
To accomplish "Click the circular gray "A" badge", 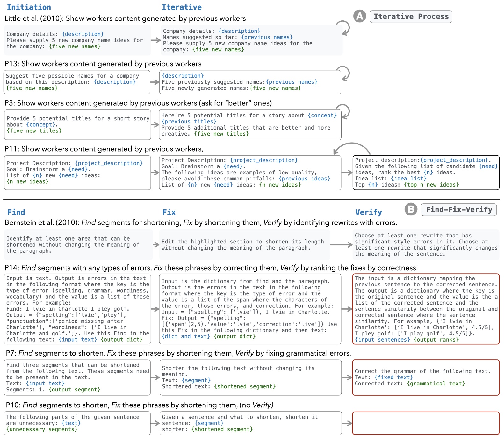I will (x=360, y=16).
